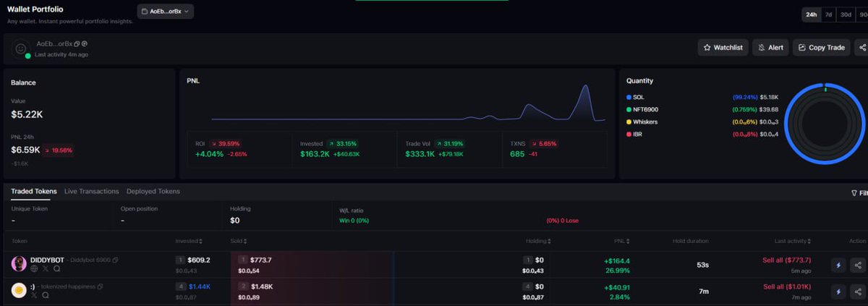Set an Alert for this wallet
Image resolution: width=868 pixels, height=306 pixels.
tap(770, 47)
